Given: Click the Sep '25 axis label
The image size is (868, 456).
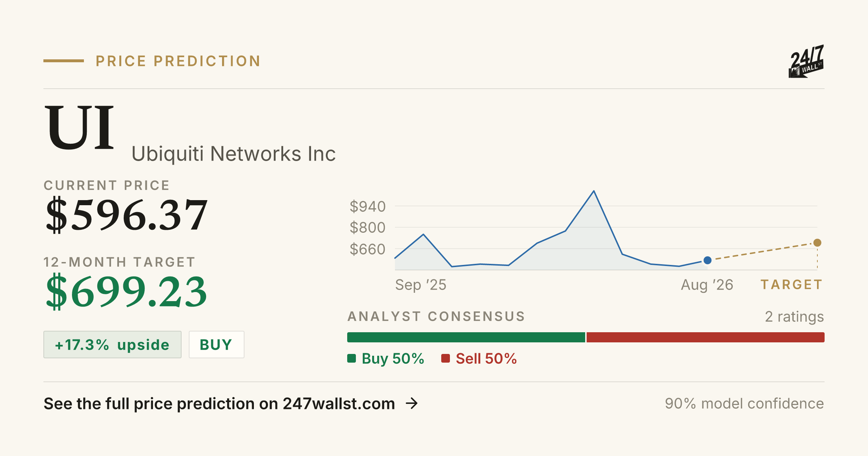Looking at the screenshot, I should (x=421, y=285).
